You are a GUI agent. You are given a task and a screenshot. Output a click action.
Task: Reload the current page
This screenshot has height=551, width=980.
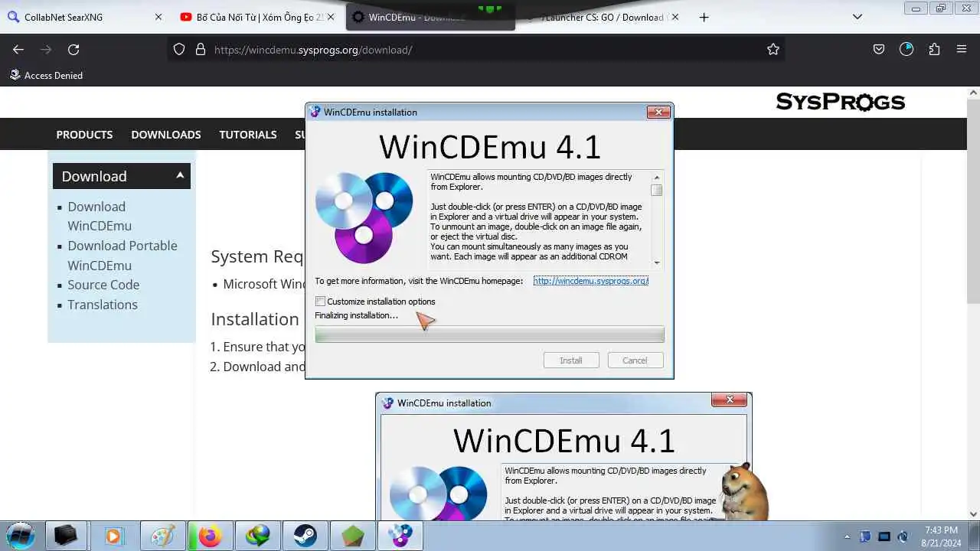pos(73,49)
